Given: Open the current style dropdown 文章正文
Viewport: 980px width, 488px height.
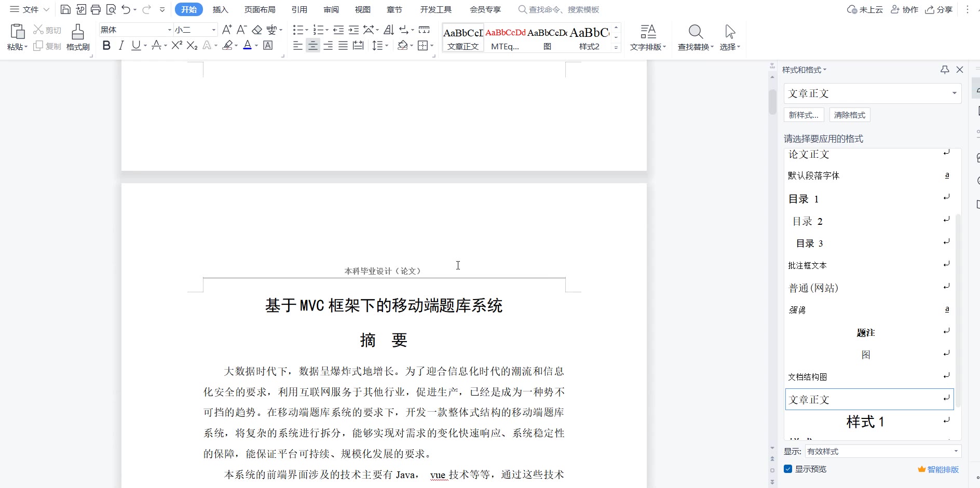Looking at the screenshot, I should (954, 93).
